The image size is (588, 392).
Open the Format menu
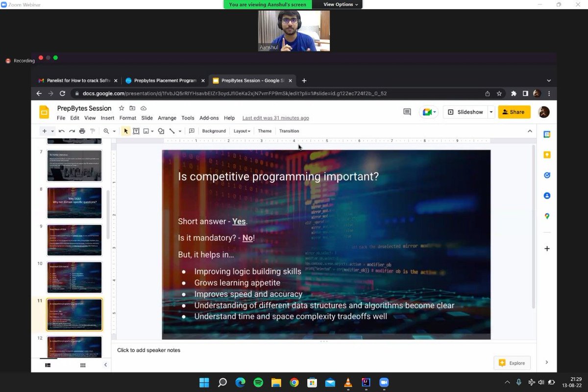pyautogui.click(x=128, y=118)
